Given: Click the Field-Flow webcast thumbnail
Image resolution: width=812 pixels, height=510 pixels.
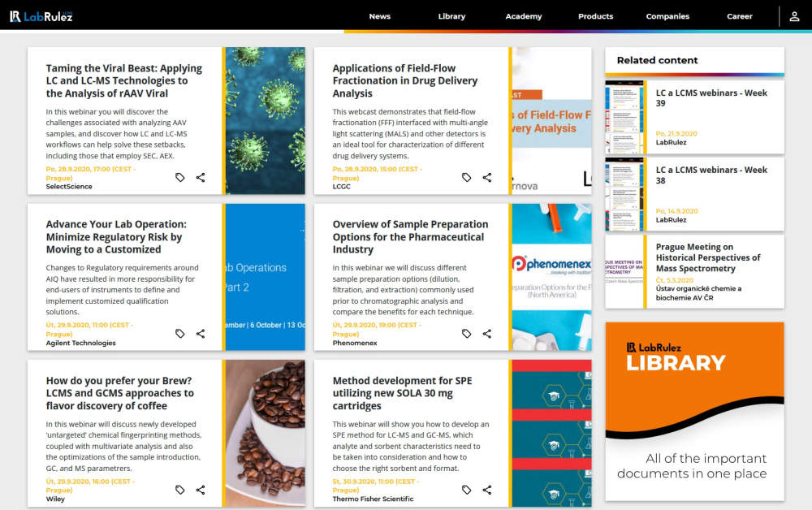Looking at the screenshot, I should click(x=552, y=121).
